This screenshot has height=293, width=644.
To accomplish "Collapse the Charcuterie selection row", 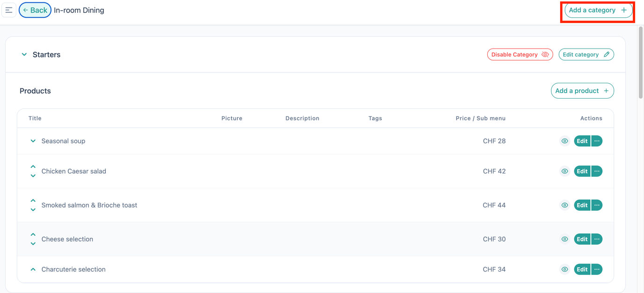I will 33,269.
